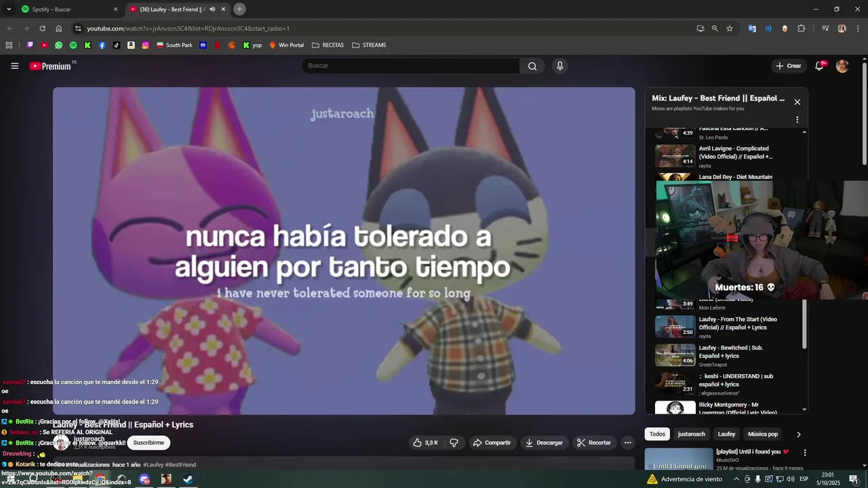This screenshot has height=488, width=868.
Task: Click the YouTube search box
Action: (x=410, y=66)
